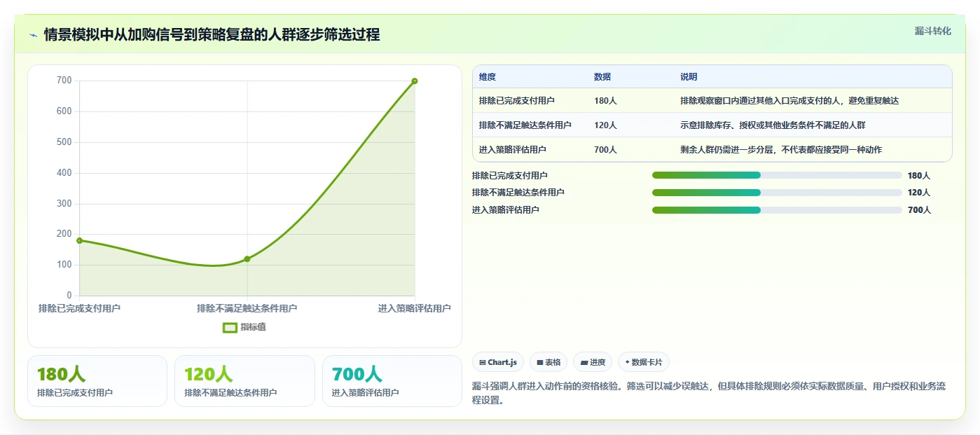The image size is (980, 435).
Task: Open the 120人 data card
Action: [244, 381]
